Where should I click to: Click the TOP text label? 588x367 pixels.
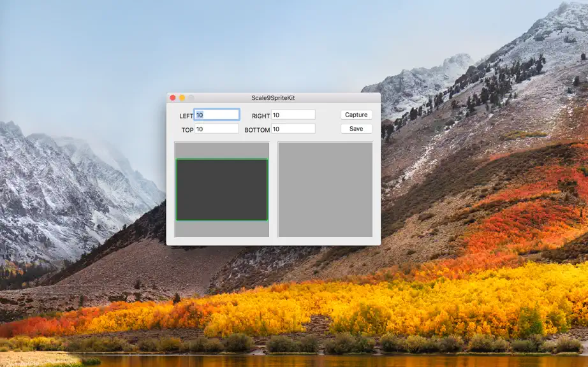(187, 130)
